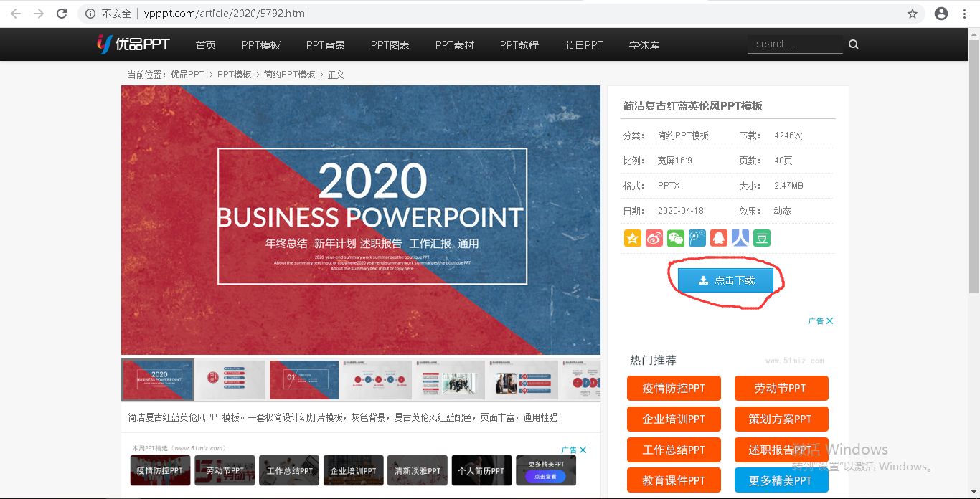This screenshot has height=499, width=980.
Task: Click orange 策划方案PPT button
Action: coord(781,419)
